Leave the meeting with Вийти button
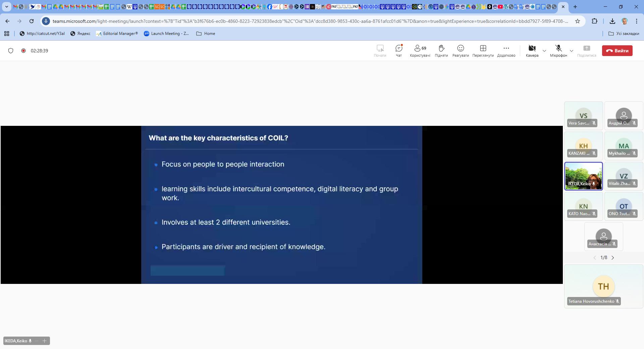644x349 pixels. [617, 51]
